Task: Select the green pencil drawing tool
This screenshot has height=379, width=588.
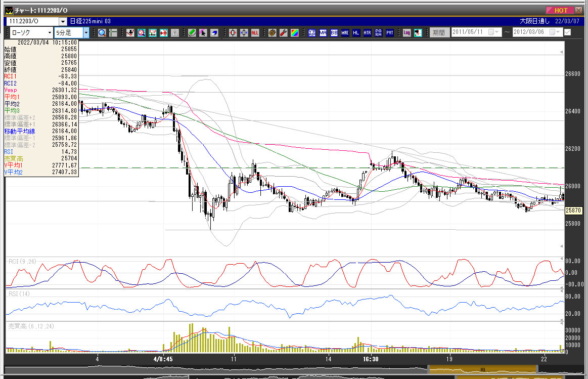Action: pyautogui.click(x=192, y=33)
